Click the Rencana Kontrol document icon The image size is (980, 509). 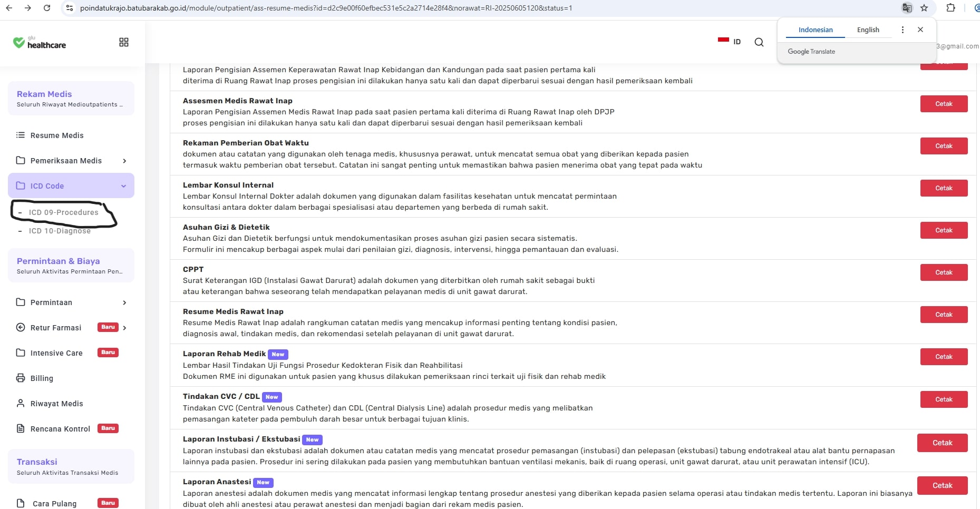click(x=21, y=428)
